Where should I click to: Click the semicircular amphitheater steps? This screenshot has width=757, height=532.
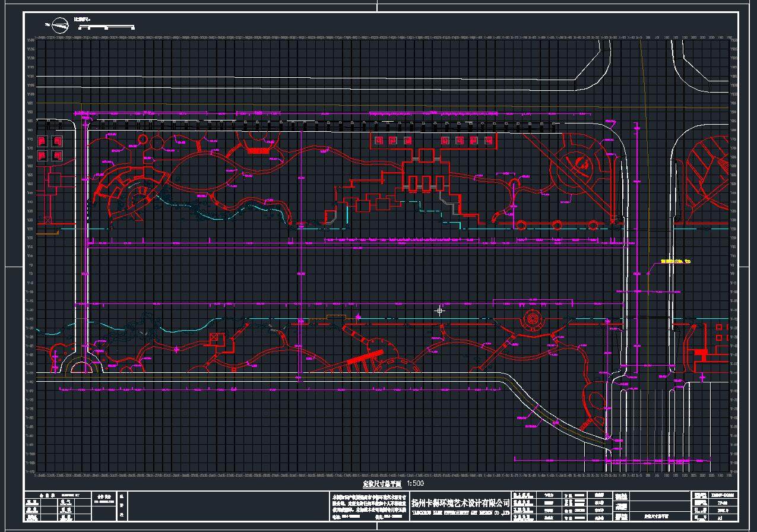[x=137, y=198]
